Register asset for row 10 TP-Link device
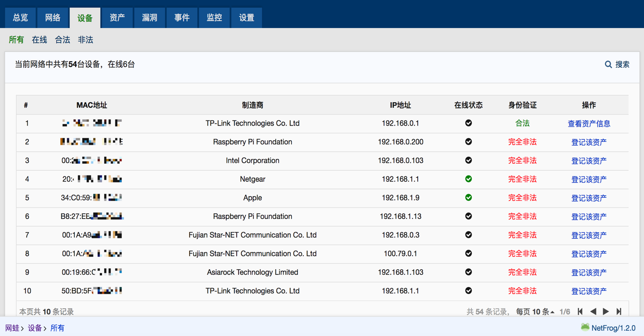Screen dimensions: 644x336 [x=589, y=291]
